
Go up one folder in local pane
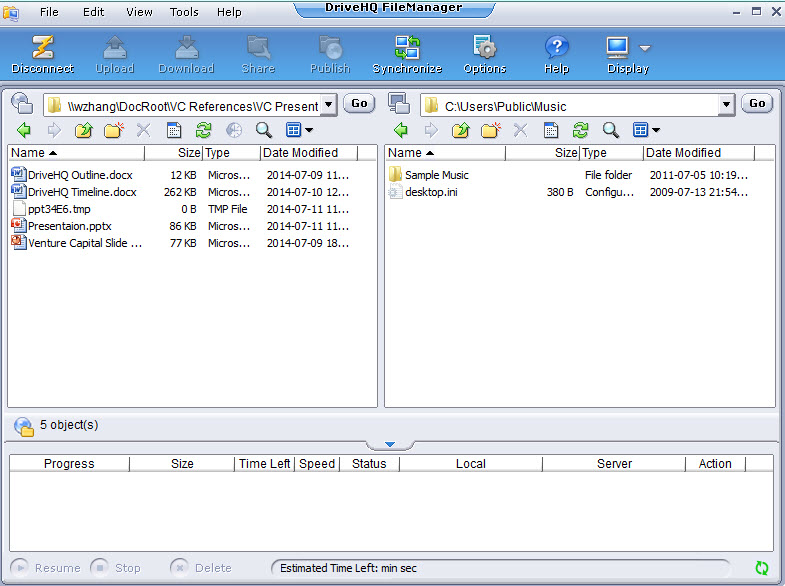coord(461,130)
